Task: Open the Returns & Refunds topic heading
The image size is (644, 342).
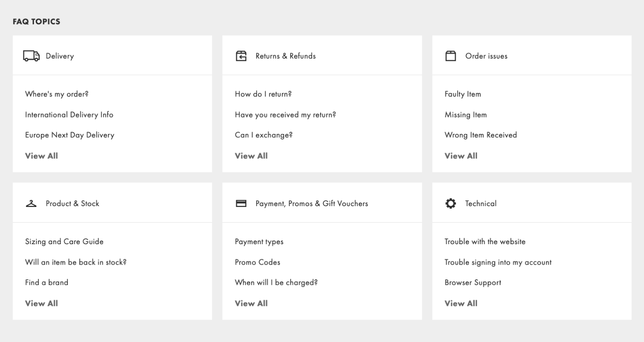Action: [286, 56]
